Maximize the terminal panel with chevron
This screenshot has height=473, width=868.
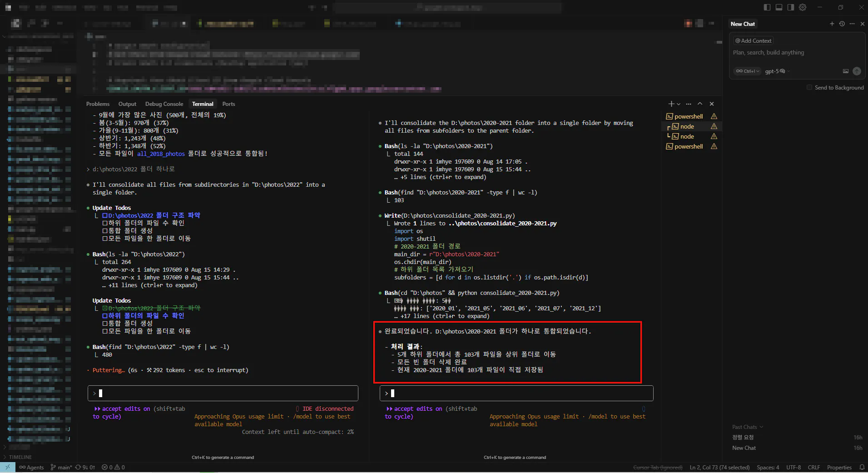[700, 104]
